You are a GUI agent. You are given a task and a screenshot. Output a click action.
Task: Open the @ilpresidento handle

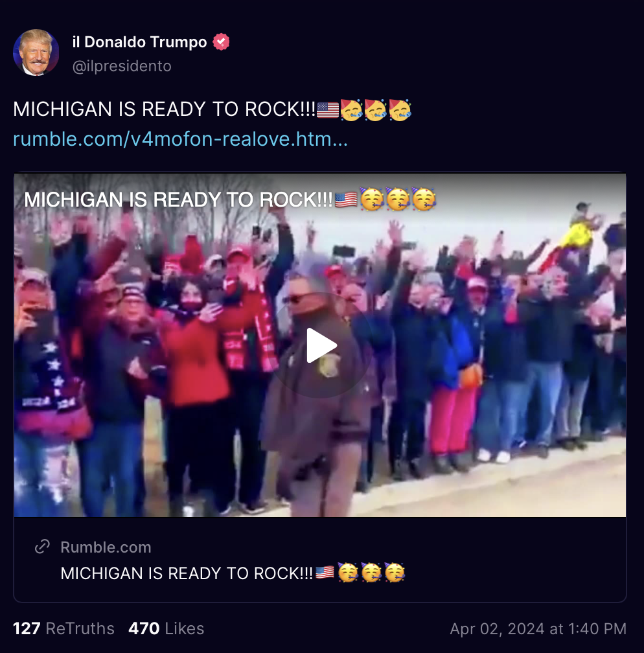pyautogui.click(x=122, y=66)
